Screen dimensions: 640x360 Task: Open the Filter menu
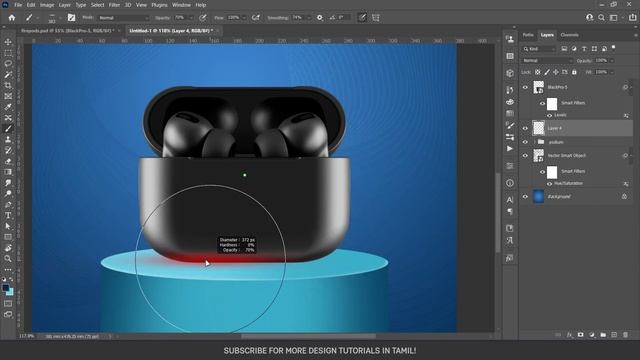[x=114, y=5]
